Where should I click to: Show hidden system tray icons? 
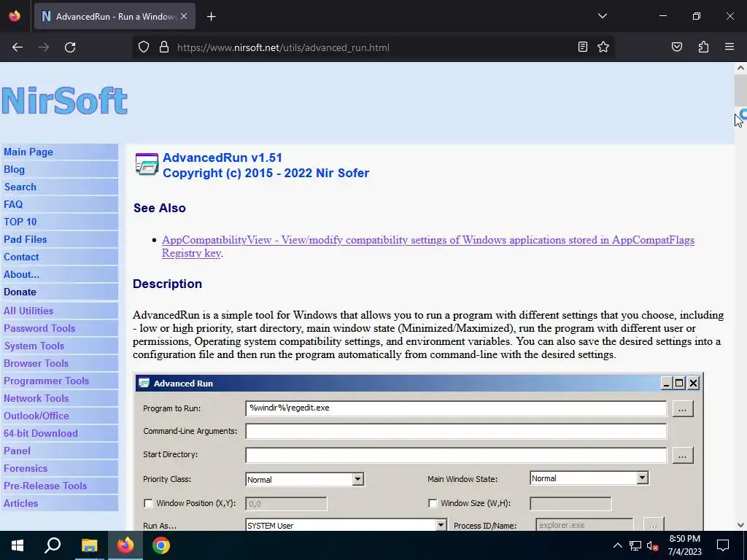617,545
